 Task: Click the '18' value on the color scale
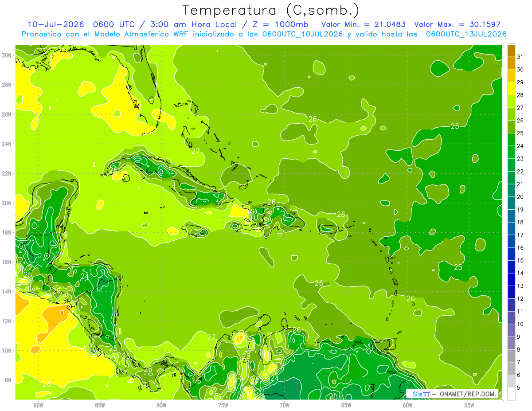point(520,222)
